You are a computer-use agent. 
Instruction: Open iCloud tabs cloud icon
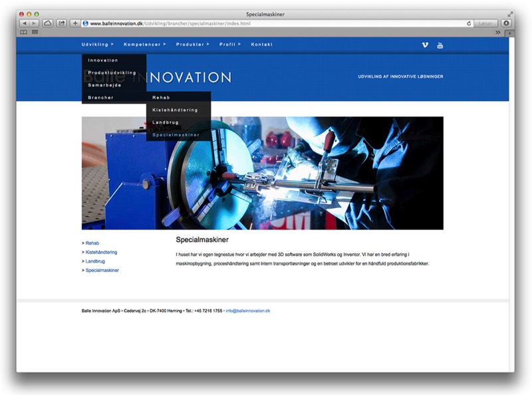pos(47,23)
